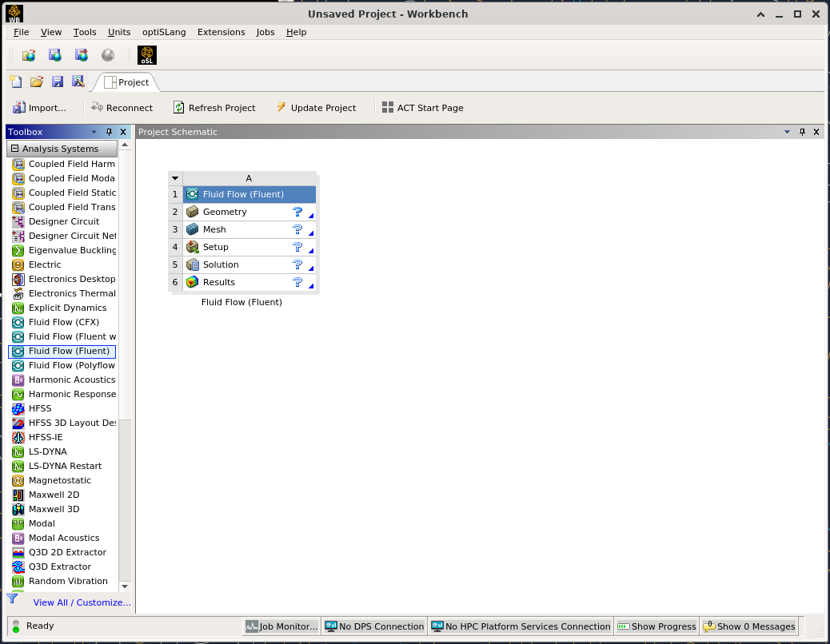Screen dimensions: 830x644
Task: Click the Toolbox filter funnel icon
Action: point(12,598)
